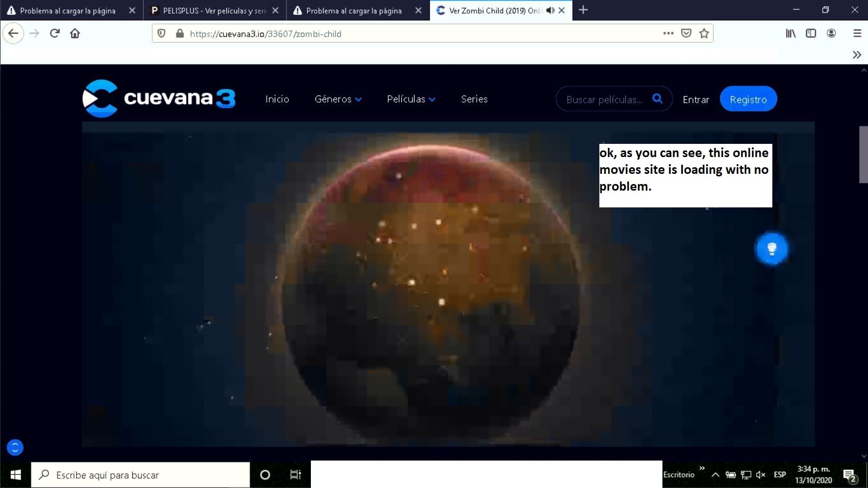
Task: Close the first Problema al cargar tab
Action: coord(132,10)
